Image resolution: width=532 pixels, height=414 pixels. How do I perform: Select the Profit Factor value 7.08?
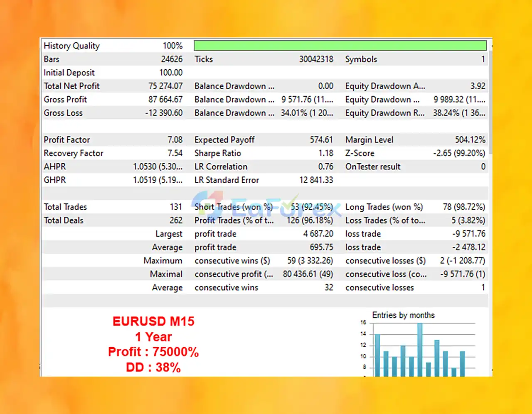pyautogui.click(x=175, y=140)
